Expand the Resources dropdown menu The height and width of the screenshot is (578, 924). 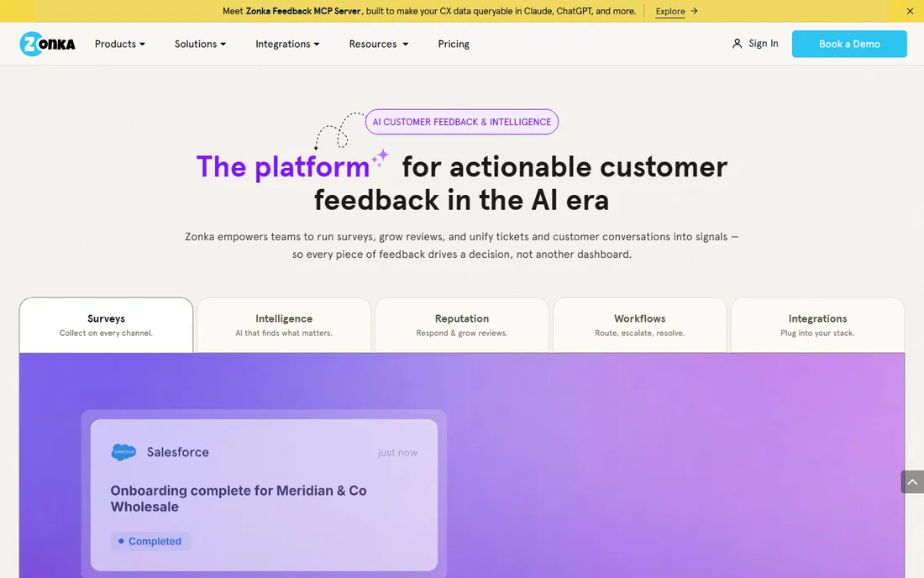pos(378,44)
